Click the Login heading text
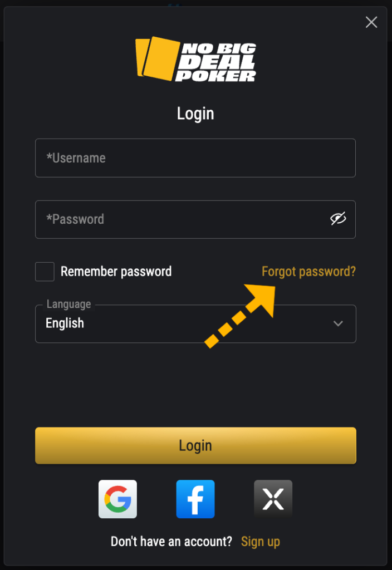392x570 pixels. coord(195,114)
